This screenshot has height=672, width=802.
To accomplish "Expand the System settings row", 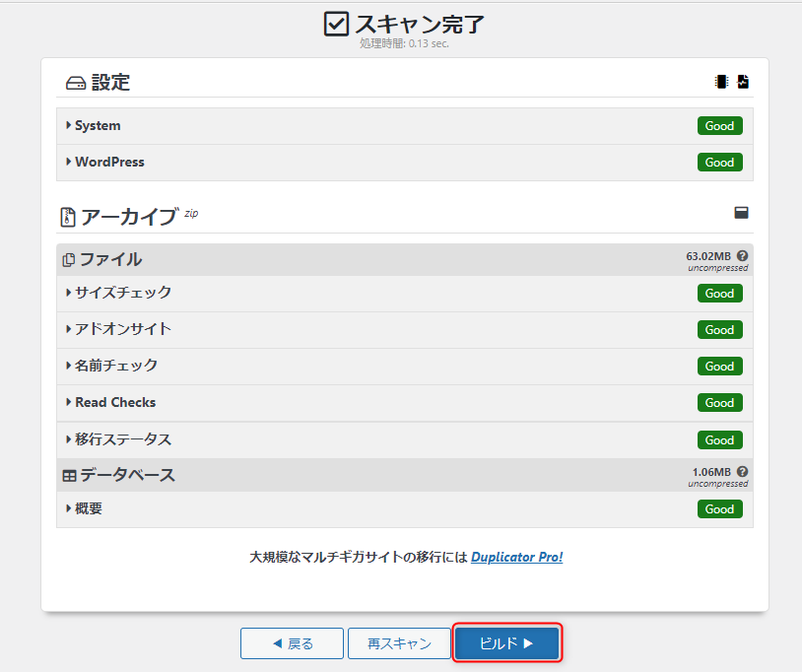I will 404,126.
